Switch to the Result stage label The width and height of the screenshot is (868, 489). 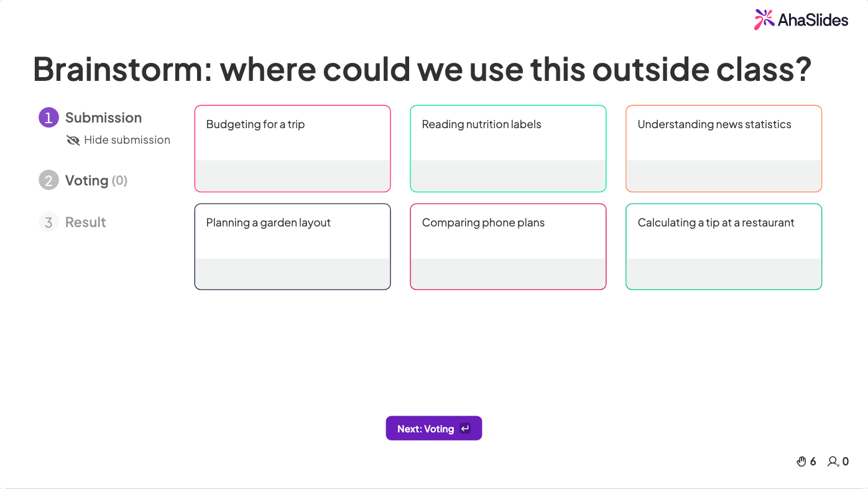[x=86, y=222]
